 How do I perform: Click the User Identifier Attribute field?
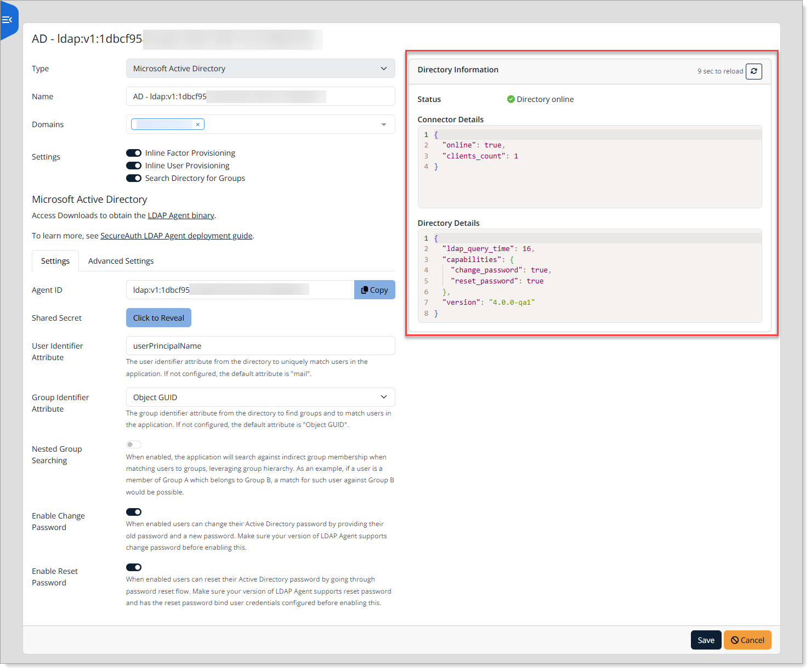(260, 346)
